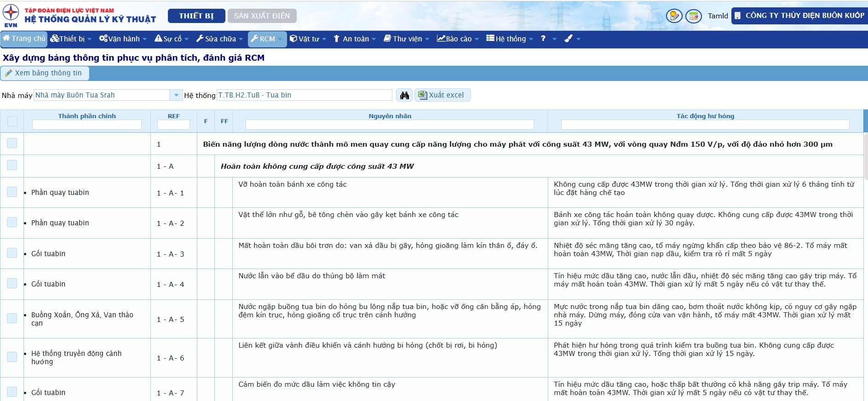
Task: Click the binoculars search icon
Action: [404, 95]
